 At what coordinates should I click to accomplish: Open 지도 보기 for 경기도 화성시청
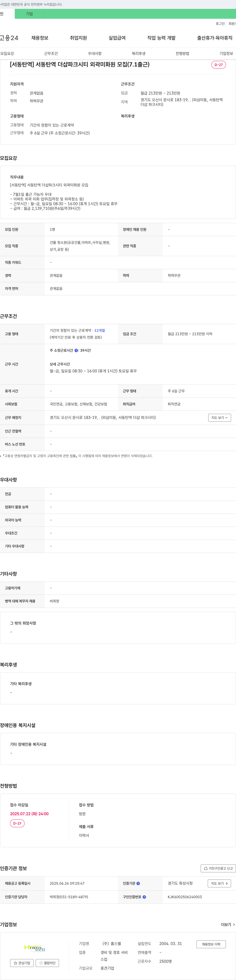(x=219, y=883)
